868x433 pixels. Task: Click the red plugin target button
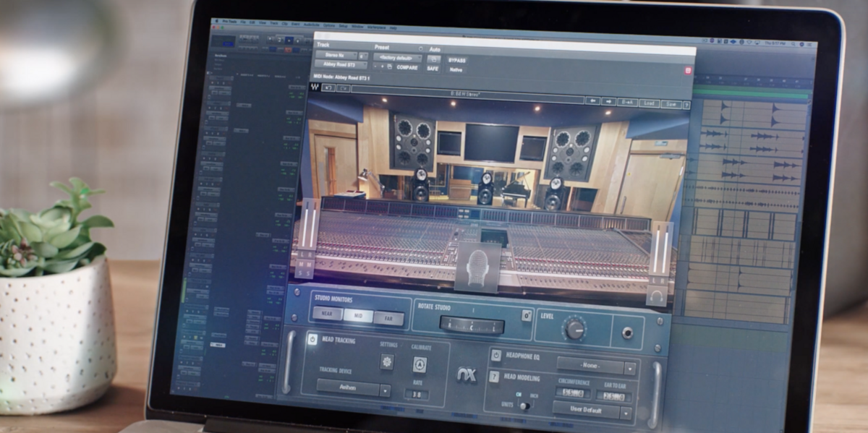688,71
